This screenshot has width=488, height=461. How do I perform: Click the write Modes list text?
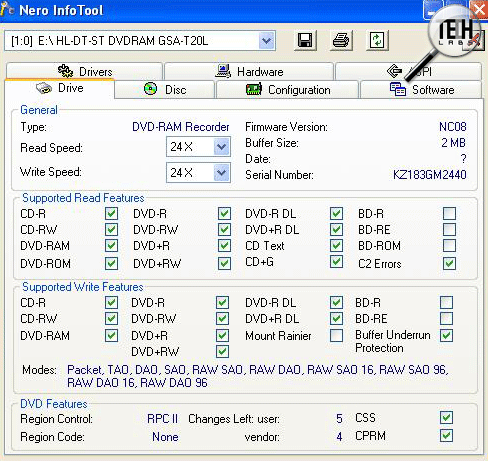click(258, 376)
